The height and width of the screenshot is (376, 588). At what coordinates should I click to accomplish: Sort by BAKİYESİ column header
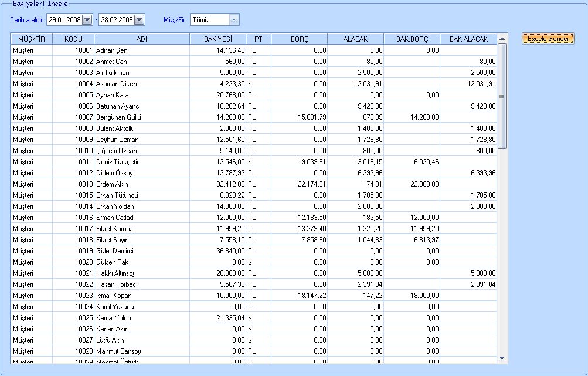click(x=218, y=39)
